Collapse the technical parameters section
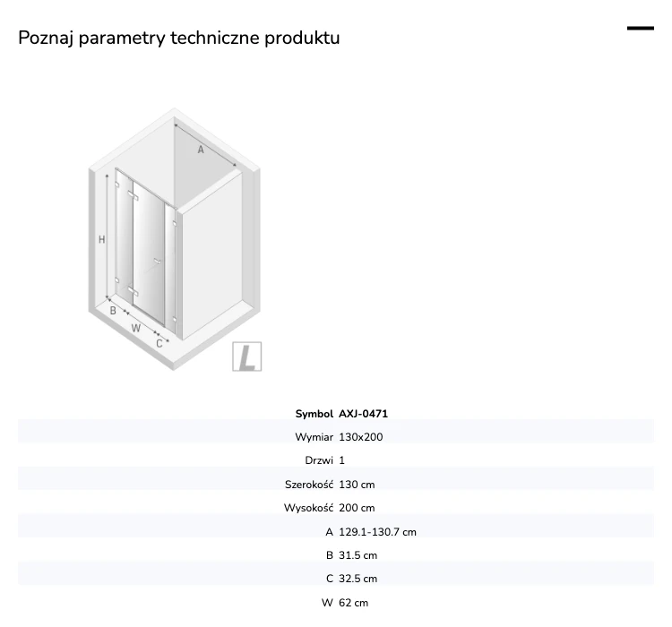Image resolution: width=672 pixels, height=627 pixels. tap(641, 29)
